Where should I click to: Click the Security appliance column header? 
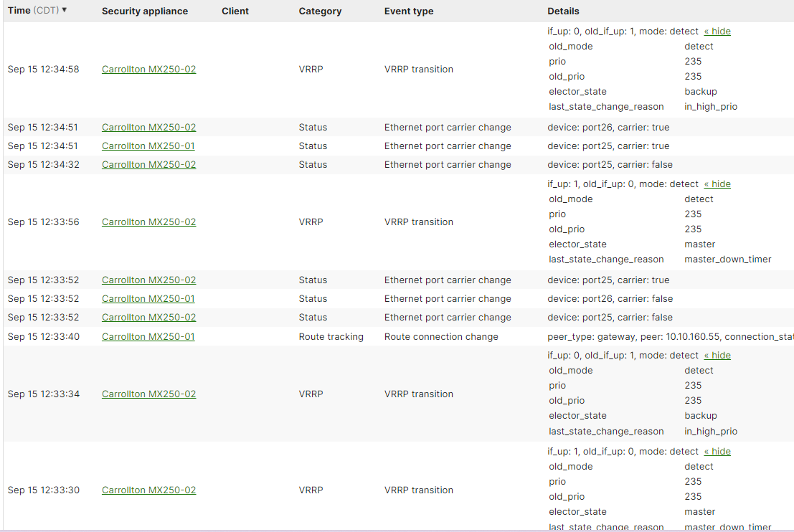pos(144,11)
